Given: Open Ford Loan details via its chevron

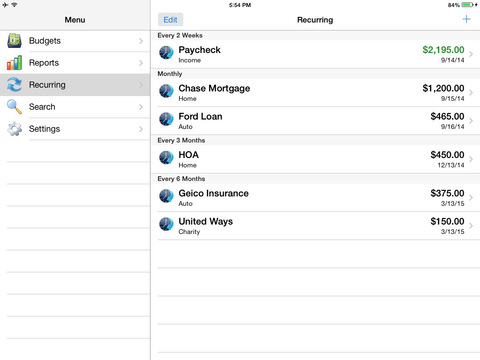Looking at the screenshot, I should click(x=471, y=120).
